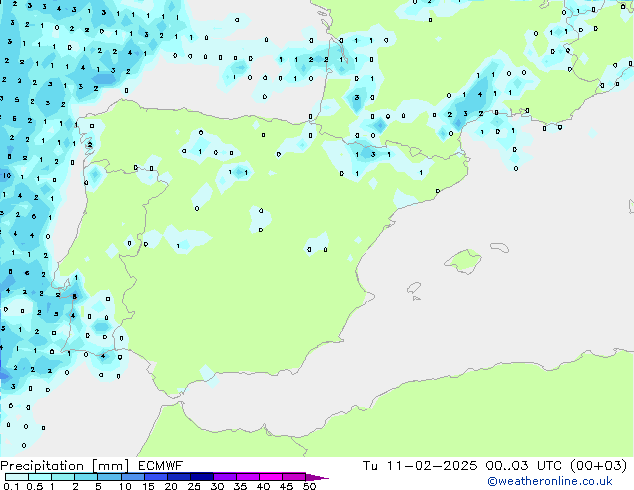Click the 25–30 mm dark navy legend swatch
634x490 pixels.
[x=201, y=477]
